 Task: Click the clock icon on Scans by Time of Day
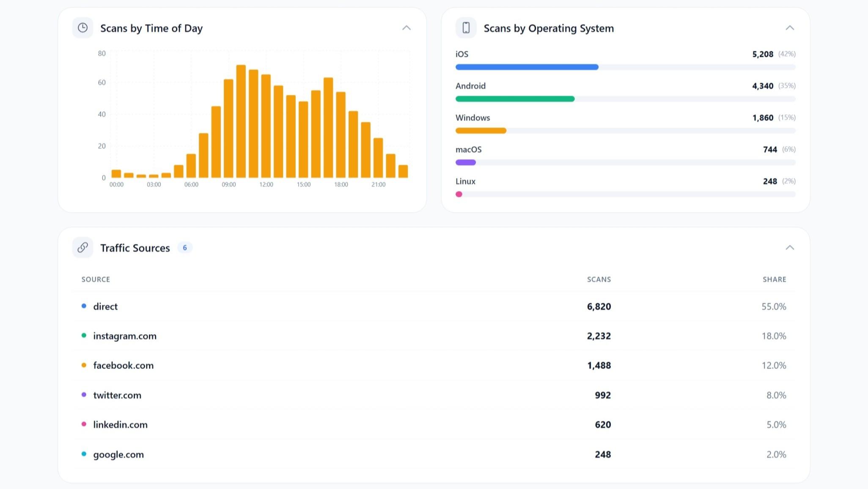(82, 28)
